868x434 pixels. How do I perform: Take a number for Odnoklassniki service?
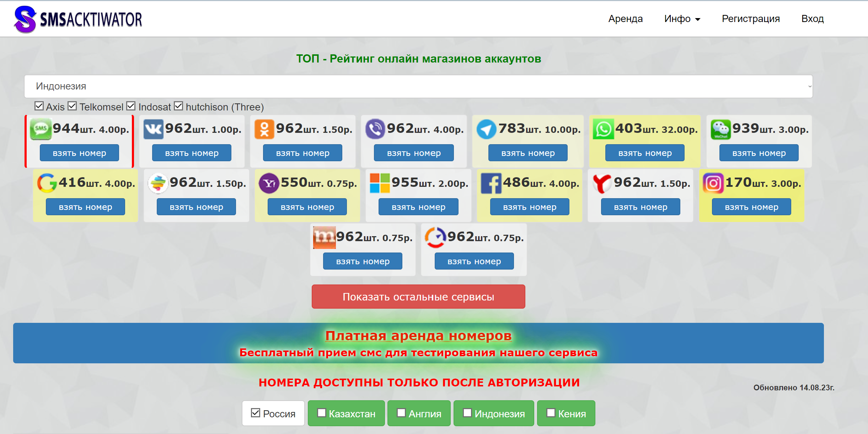coord(302,153)
